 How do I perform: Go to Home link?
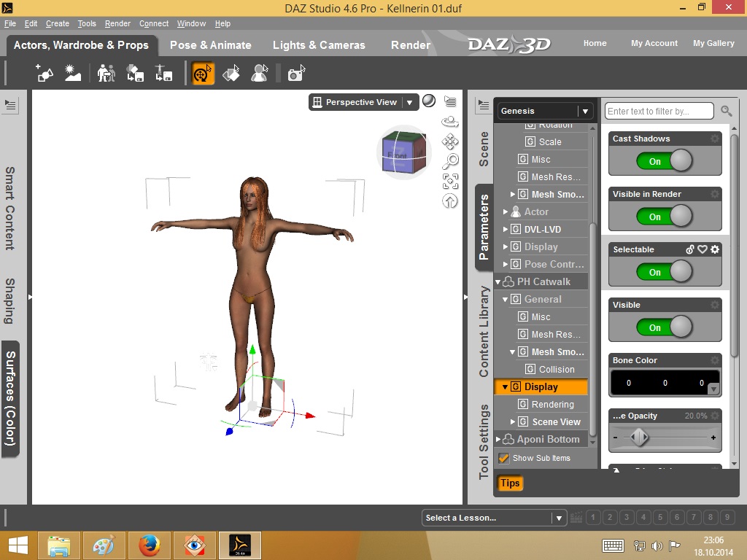pos(595,43)
